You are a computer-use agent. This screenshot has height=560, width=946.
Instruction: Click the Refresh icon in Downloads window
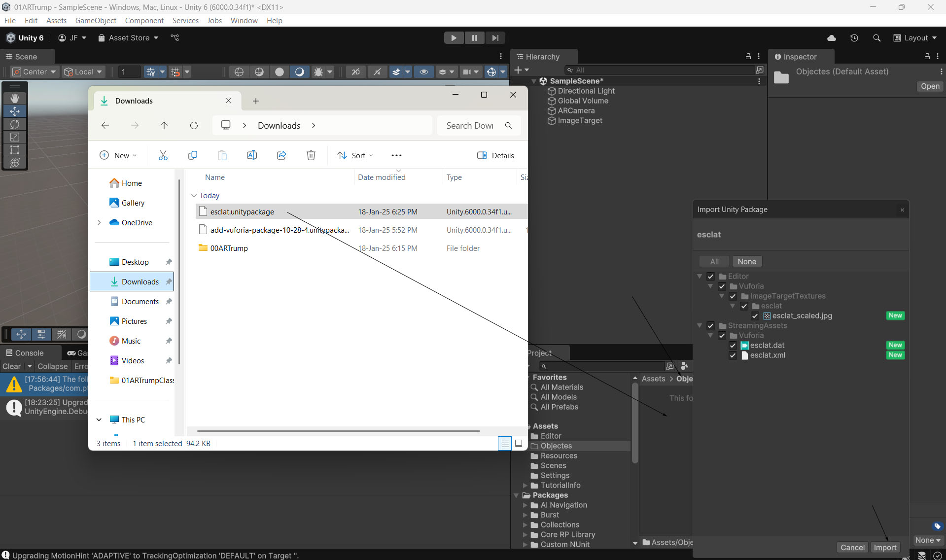click(x=194, y=125)
